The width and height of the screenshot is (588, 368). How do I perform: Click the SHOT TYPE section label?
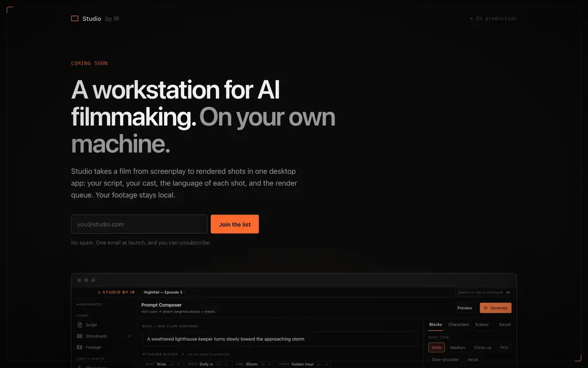click(x=438, y=337)
